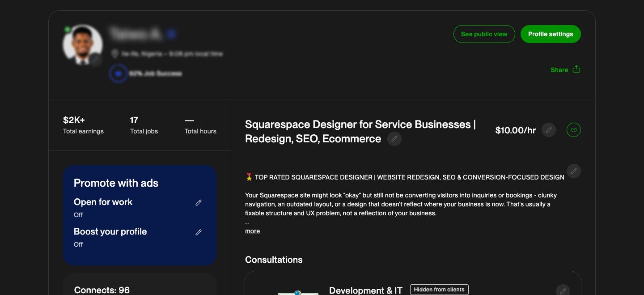Click the Promote with ads heading
The width and height of the screenshot is (644, 295).
point(116,183)
